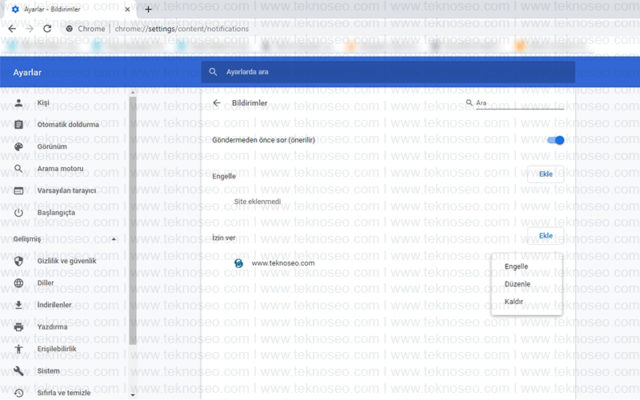This screenshot has height=400, width=640.
Task: Focus the Ara field in Bildirimler
Action: 520,103
